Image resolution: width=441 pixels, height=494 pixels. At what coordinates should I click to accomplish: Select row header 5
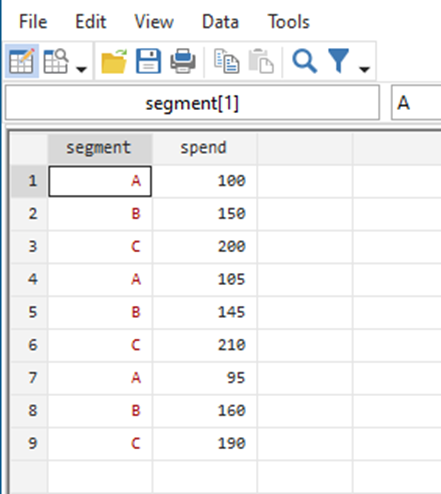pyautogui.click(x=29, y=312)
